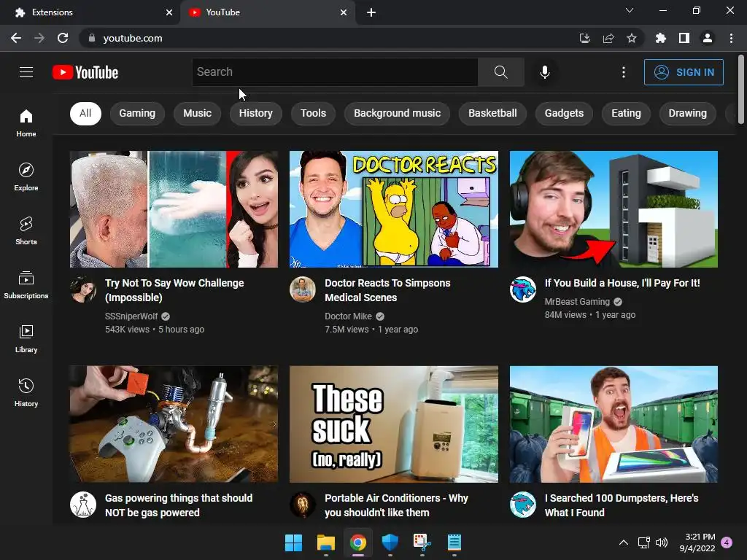This screenshot has height=560, width=747.
Task: Open YouTube settings three-dot menu
Action: point(623,72)
